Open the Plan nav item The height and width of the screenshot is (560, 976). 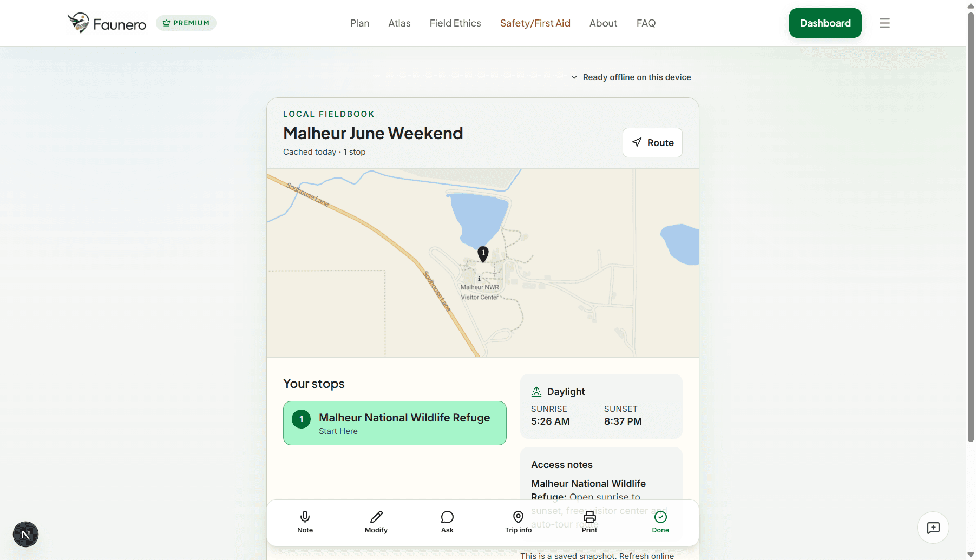coord(359,23)
